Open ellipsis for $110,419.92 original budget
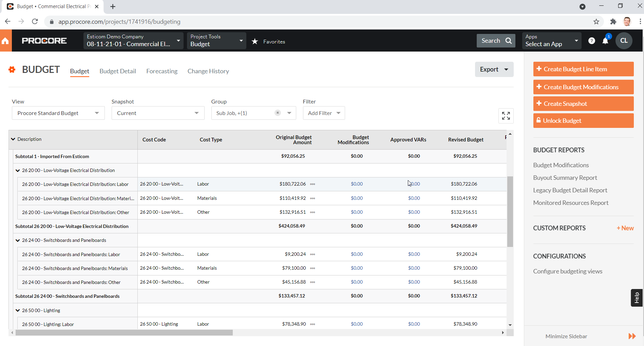Viewport: 644px width, 346px height. (x=312, y=198)
